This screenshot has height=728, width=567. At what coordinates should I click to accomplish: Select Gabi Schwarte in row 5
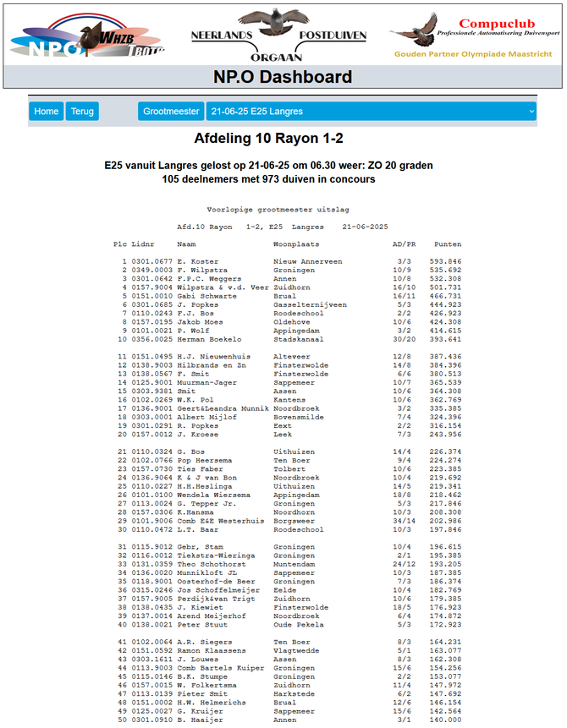click(206, 296)
